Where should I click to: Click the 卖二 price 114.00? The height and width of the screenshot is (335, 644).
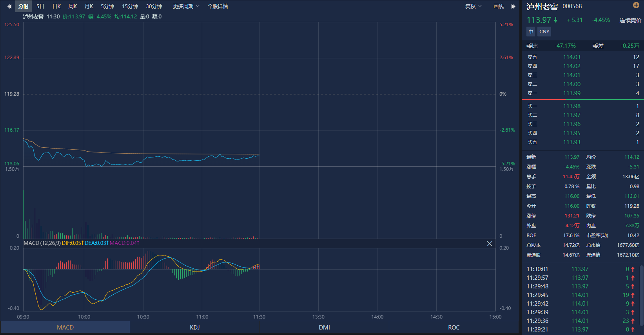pos(572,84)
